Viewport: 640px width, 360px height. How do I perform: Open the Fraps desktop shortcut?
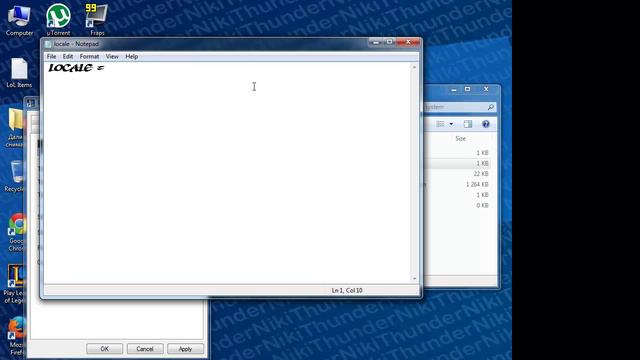[x=97, y=20]
